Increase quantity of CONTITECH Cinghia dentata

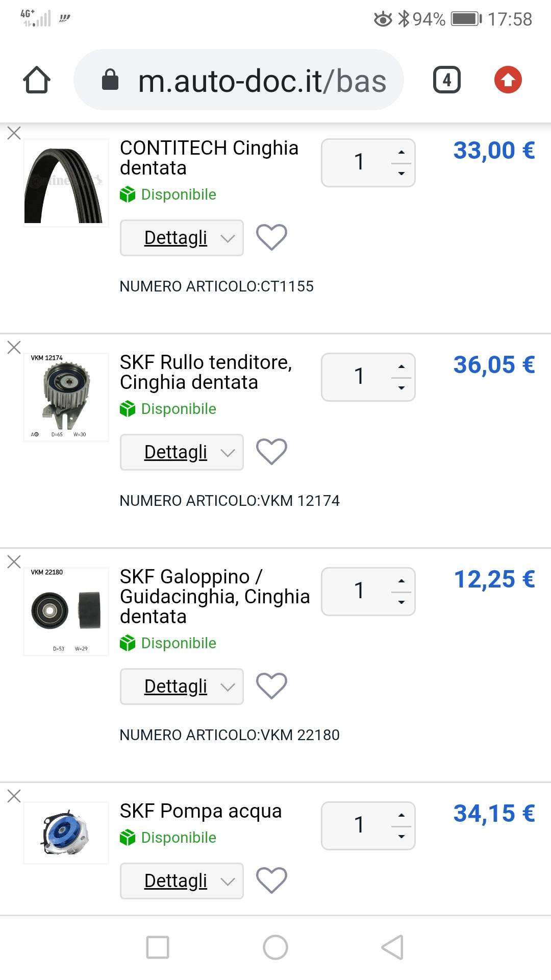(402, 152)
